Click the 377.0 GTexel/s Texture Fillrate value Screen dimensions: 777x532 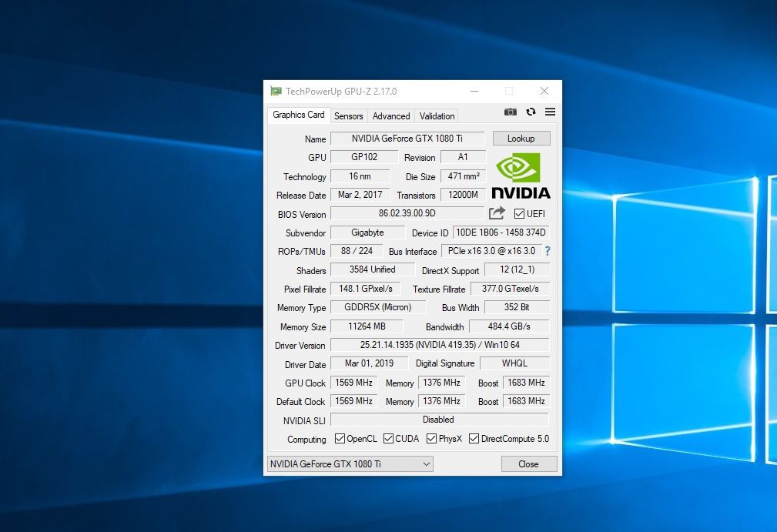[x=511, y=288]
